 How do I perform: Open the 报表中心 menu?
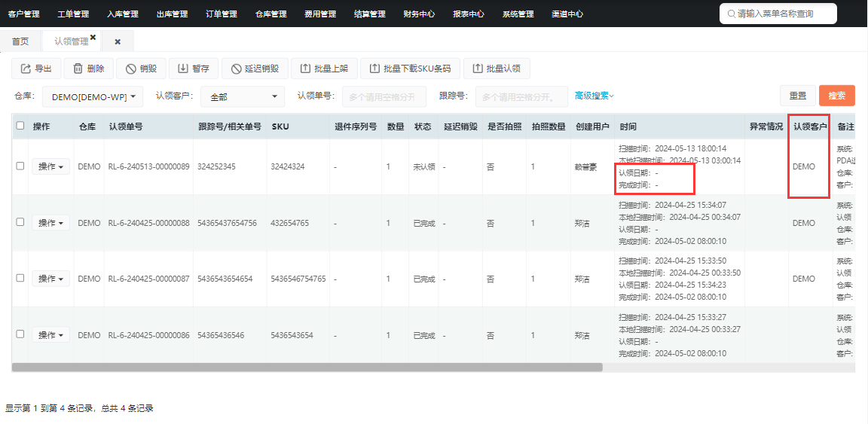[x=469, y=14]
